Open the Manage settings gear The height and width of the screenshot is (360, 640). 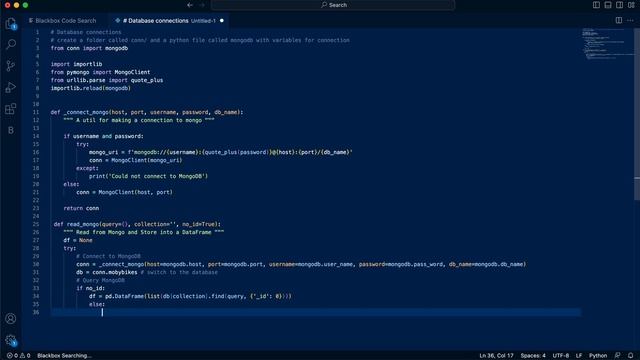[11, 340]
